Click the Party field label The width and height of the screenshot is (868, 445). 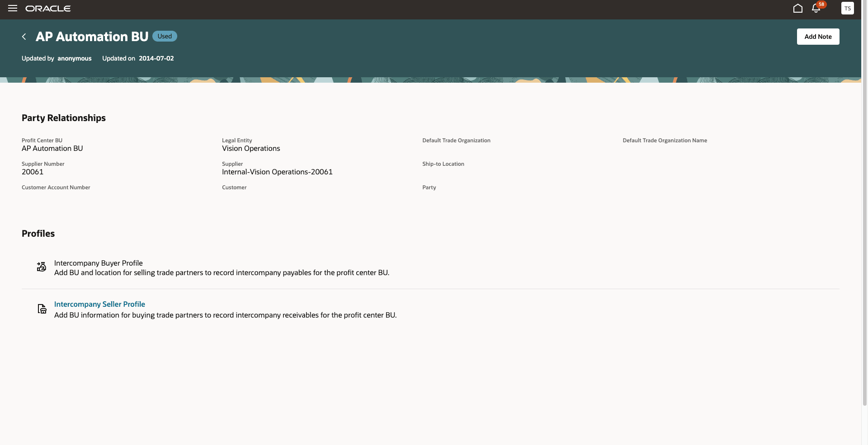click(x=429, y=187)
